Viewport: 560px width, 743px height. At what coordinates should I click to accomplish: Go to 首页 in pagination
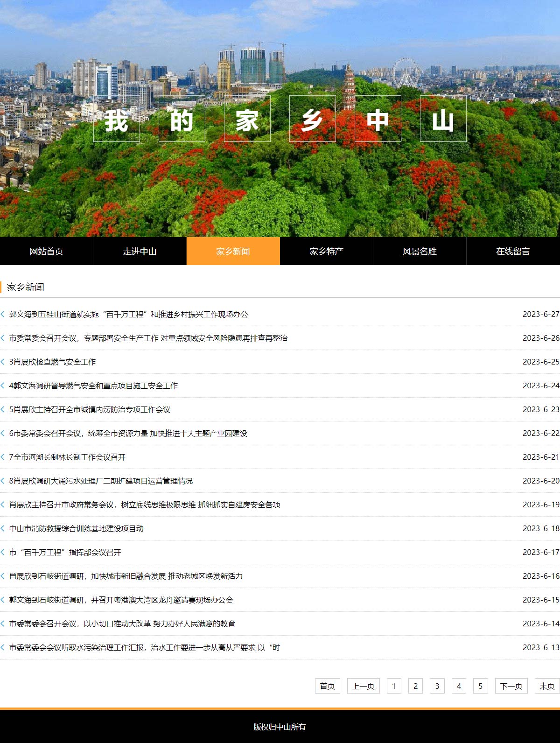point(328,686)
